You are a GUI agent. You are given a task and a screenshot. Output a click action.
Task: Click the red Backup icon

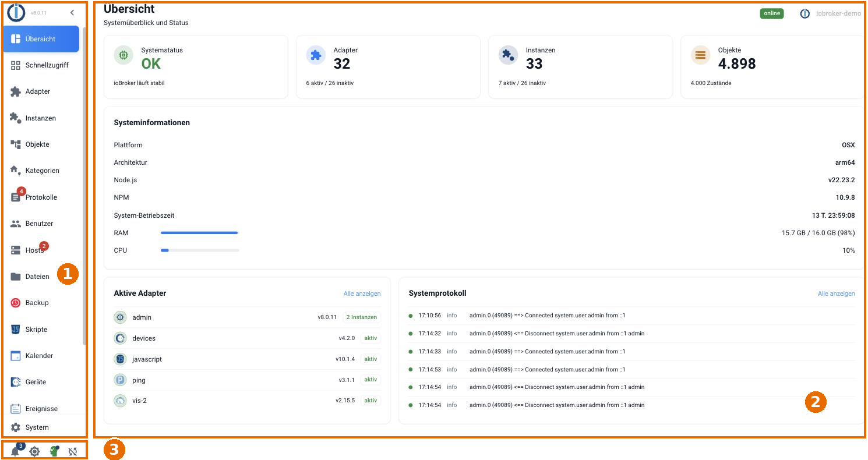tap(16, 303)
